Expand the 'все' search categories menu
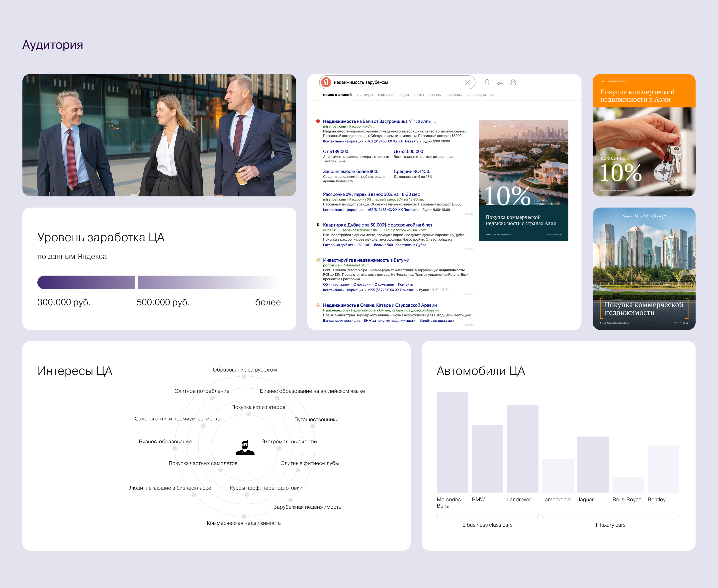The width and height of the screenshot is (718, 588). click(x=492, y=95)
